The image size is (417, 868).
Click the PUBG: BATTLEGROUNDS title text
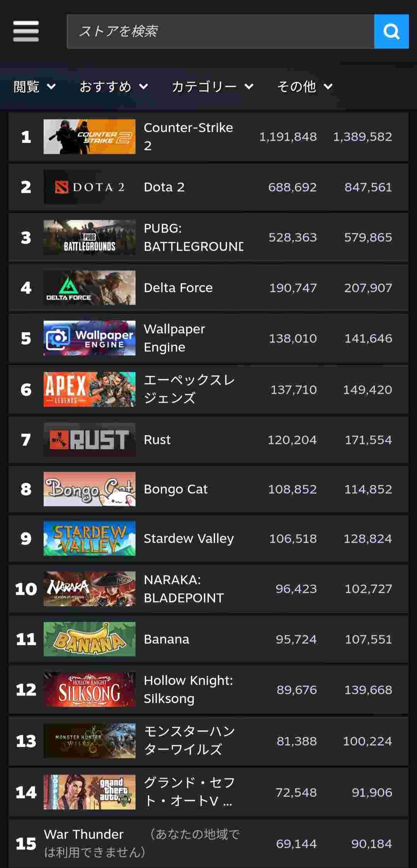pos(193,237)
